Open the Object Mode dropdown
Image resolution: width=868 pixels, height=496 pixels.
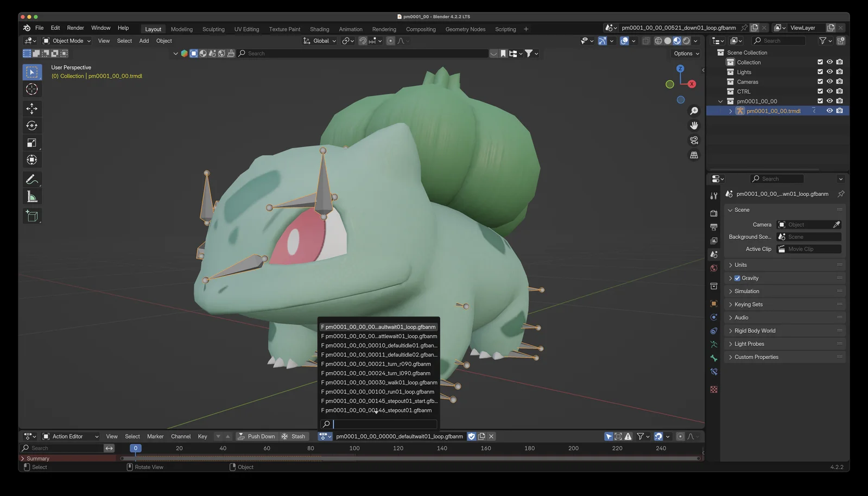click(67, 41)
